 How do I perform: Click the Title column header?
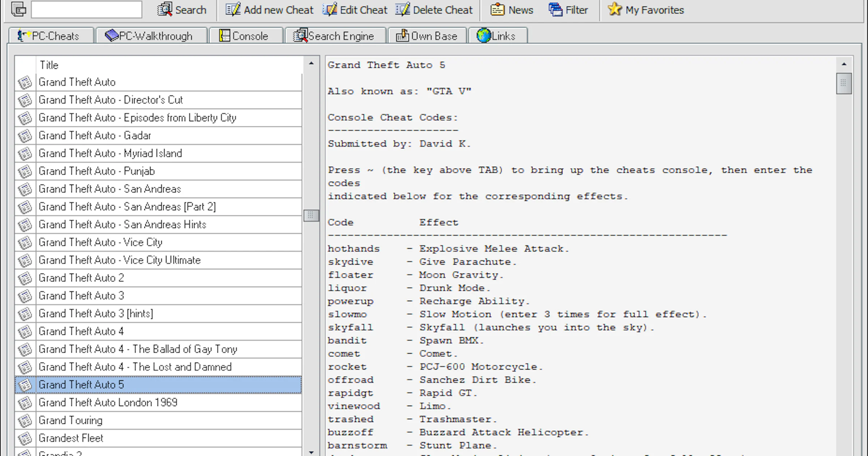[x=49, y=65]
